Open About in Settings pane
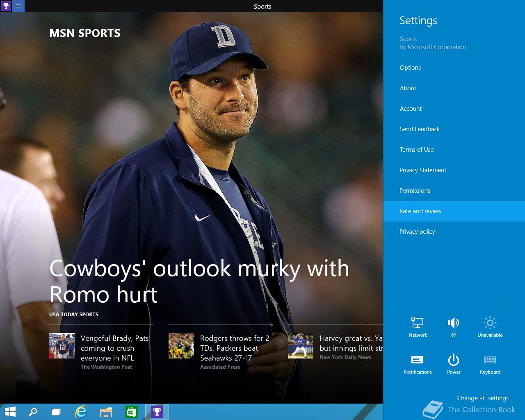The image size is (525, 420). point(454,88)
